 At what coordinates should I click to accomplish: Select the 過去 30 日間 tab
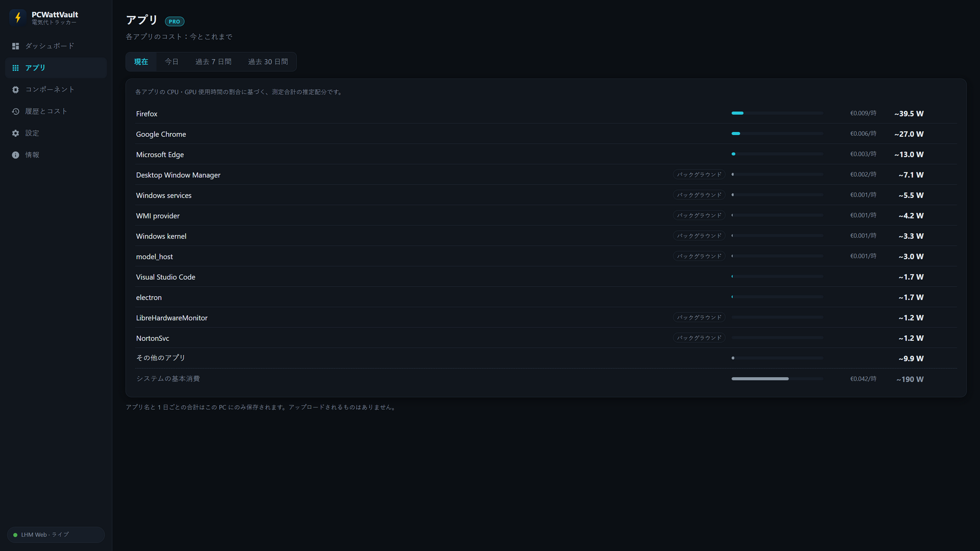pos(268,62)
